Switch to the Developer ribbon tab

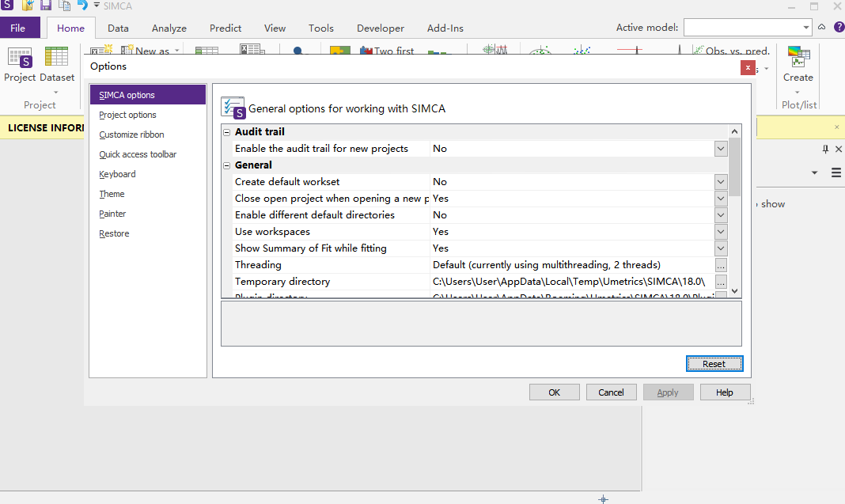tap(381, 28)
